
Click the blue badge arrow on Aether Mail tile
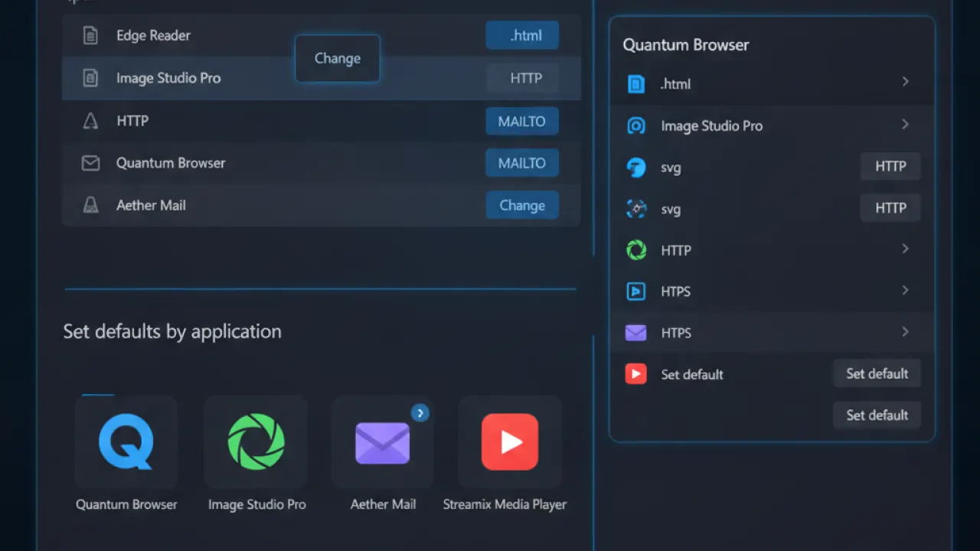420,413
